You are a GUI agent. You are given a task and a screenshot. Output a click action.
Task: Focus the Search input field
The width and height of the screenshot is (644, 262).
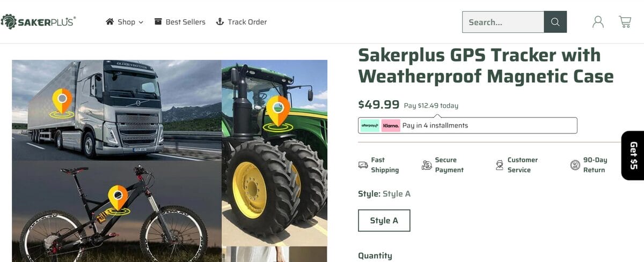point(503,22)
